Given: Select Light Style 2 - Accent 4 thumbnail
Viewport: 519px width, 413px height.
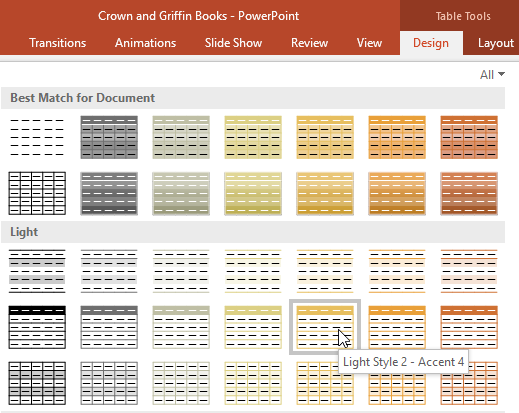Looking at the screenshot, I should pos(325,327).
